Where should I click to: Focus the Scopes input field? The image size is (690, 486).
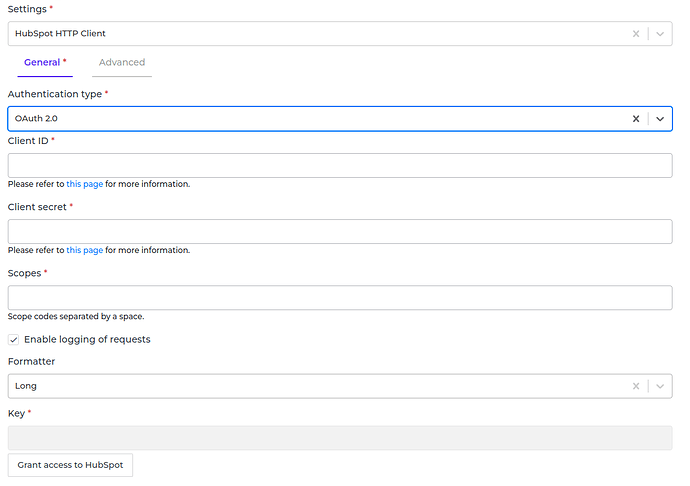tap(340, 298)
